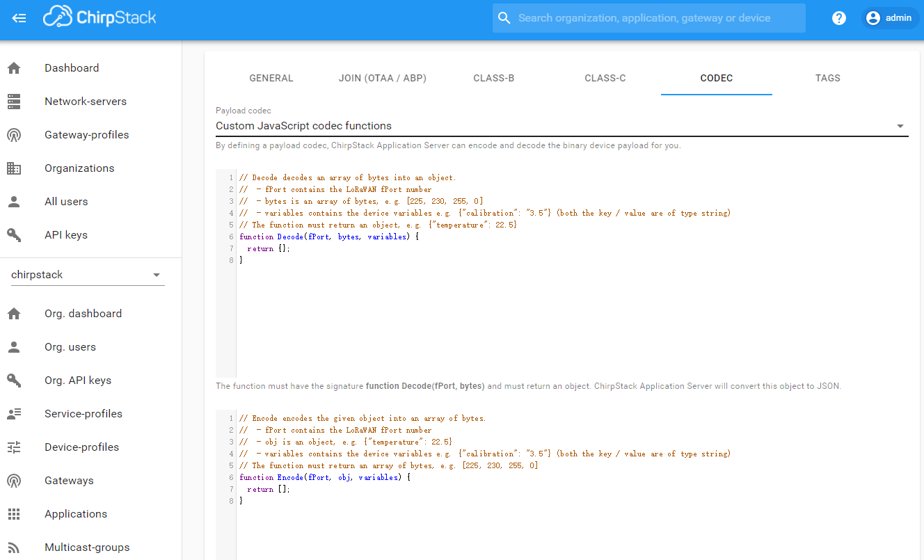Click the Gateway-profiles antenna icon

pos(14,135)
